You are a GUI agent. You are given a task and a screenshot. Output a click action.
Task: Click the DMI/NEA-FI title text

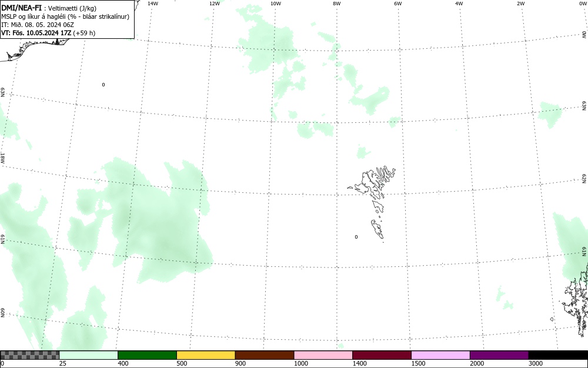[22, 8]
